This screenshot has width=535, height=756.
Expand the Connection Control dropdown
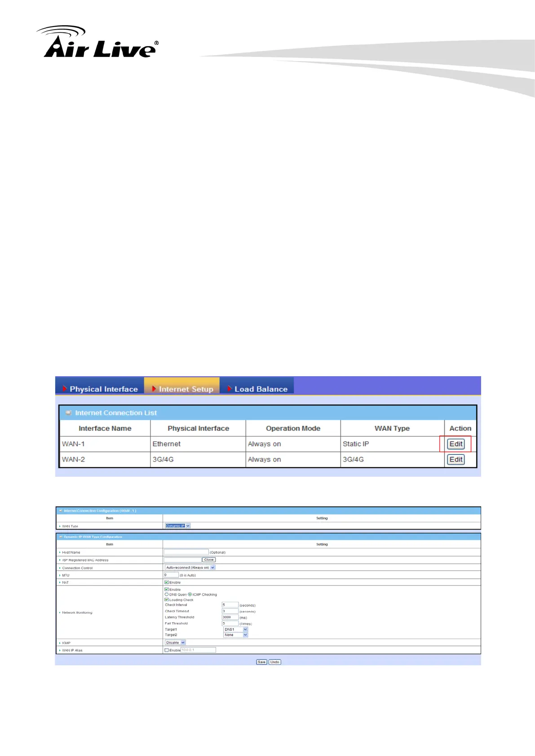point(190,567)
